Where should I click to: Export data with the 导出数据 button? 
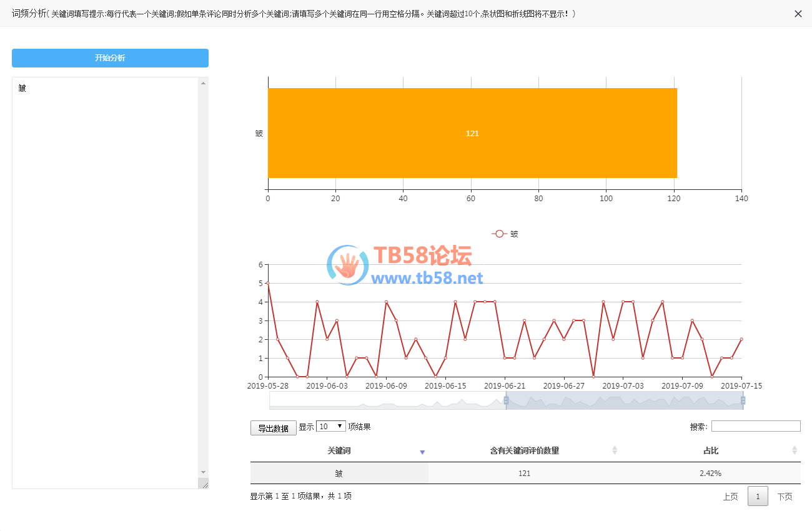(273, 428)
